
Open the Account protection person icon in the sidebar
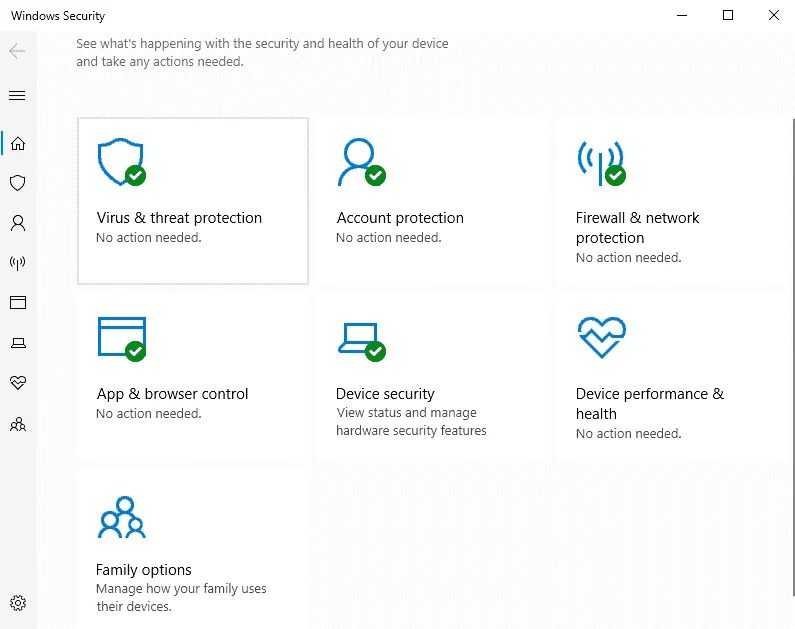(x=18, y=223)
